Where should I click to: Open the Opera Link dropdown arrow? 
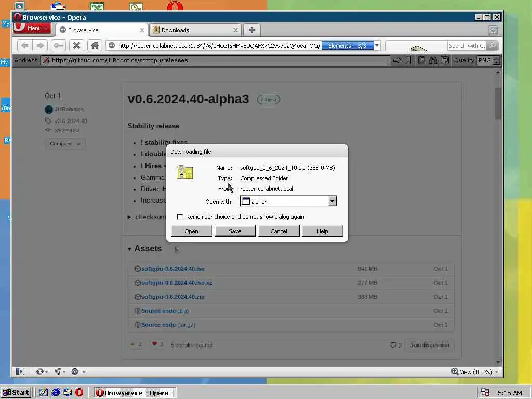(x=46, y=372)
